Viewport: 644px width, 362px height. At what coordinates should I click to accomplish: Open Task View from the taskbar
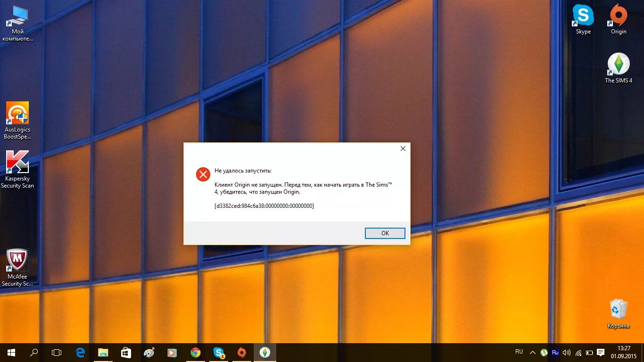[x=57, y=353]
